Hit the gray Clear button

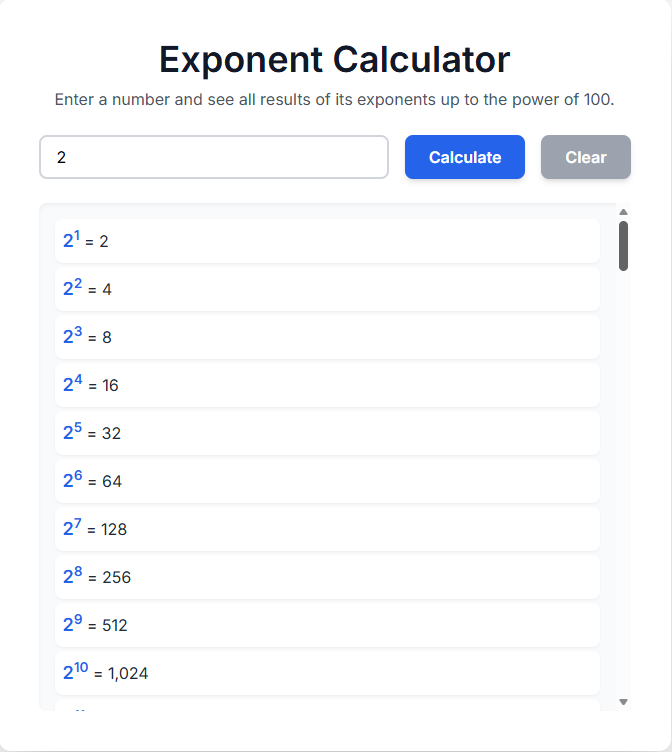(x=585, y=157)
